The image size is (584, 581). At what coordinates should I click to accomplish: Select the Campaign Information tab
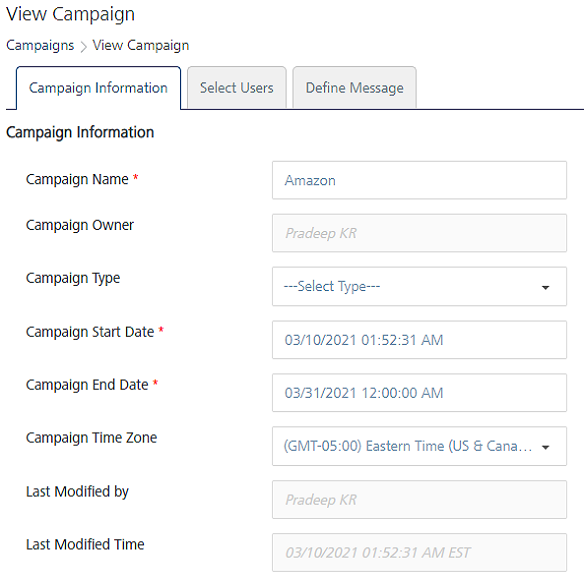(98, 88)
